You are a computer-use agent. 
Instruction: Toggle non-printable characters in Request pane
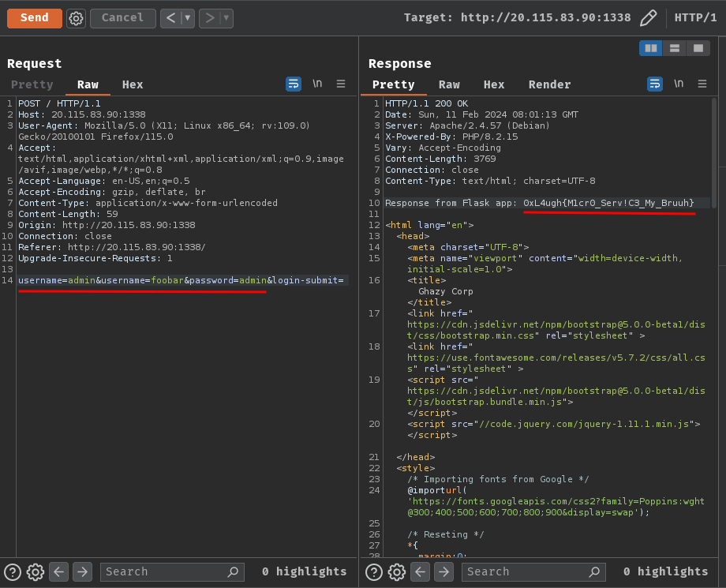tap(317, 84)
